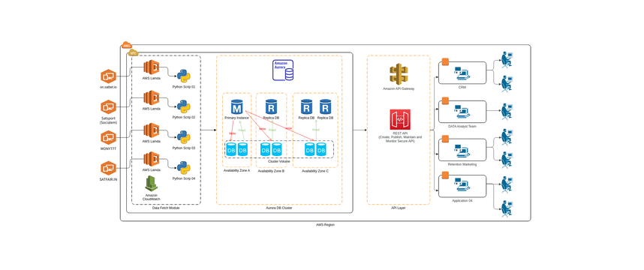
Task: Click the 'Satsport (Socialem)' text label
Action: click(108, 120)
